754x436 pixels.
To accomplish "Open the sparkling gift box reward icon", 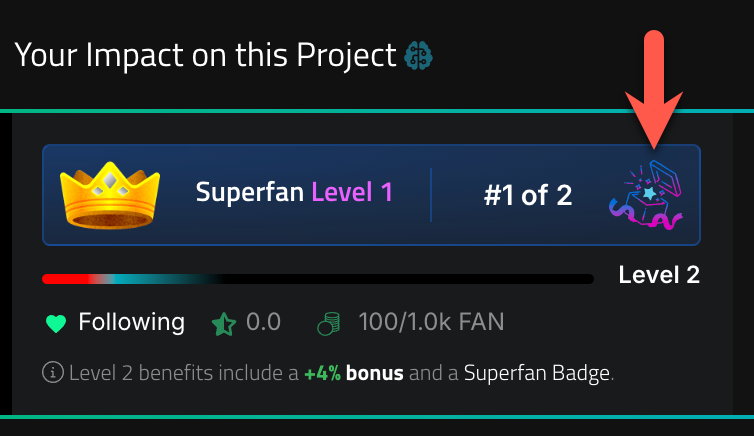I will point(647,195).
